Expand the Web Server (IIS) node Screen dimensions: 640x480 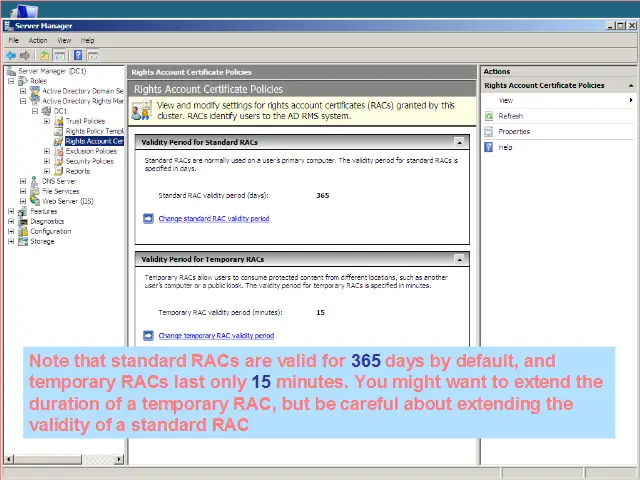23,201
